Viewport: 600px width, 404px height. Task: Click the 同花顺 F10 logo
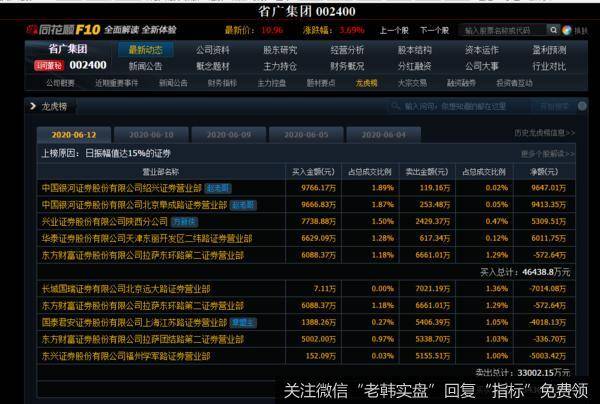pos(64,30)
